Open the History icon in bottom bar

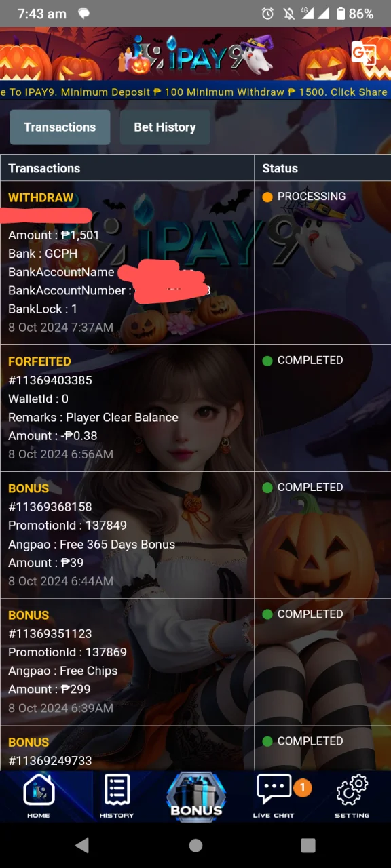(x=117, y=796)
